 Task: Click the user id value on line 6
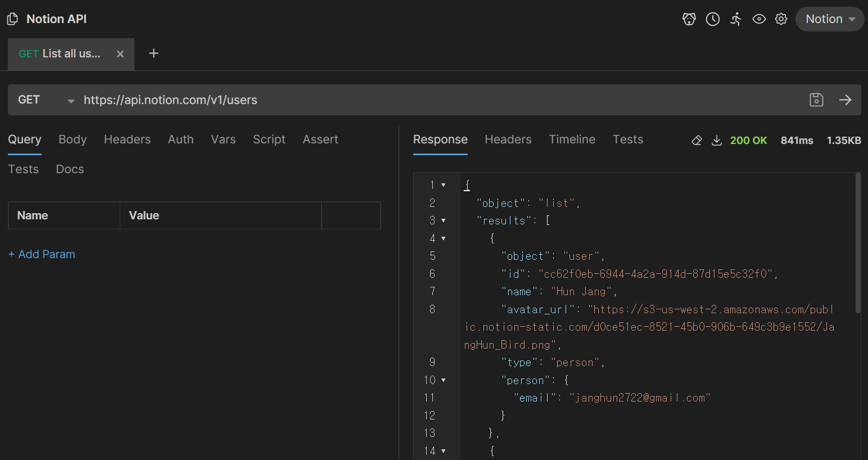click(x=655, y=274)
